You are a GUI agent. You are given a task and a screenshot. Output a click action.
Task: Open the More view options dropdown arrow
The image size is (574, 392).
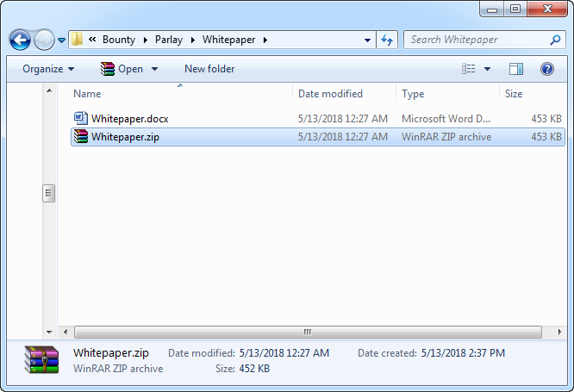(x=487, y=69)
